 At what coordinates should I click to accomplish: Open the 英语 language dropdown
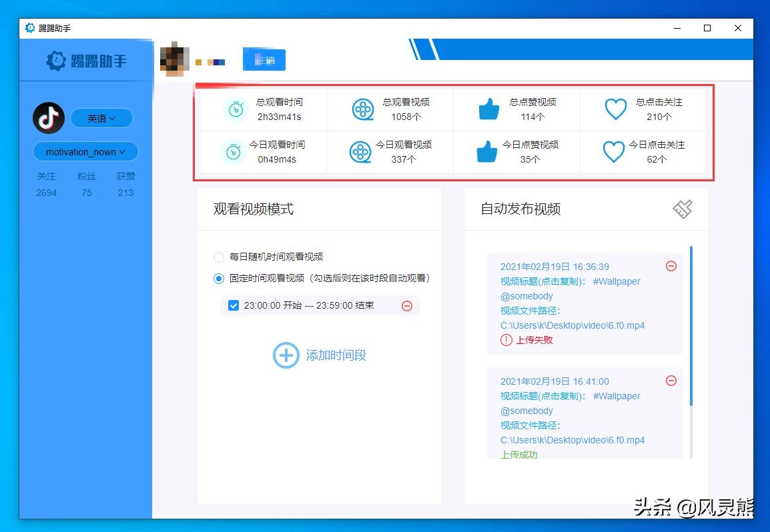coord(101,118)
